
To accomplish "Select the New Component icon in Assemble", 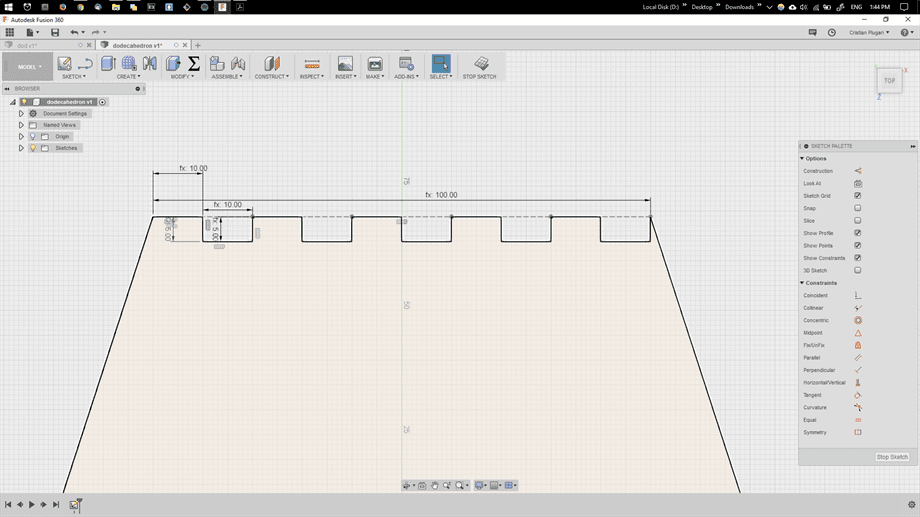I will pyautogui.click(x=217, y=63).
